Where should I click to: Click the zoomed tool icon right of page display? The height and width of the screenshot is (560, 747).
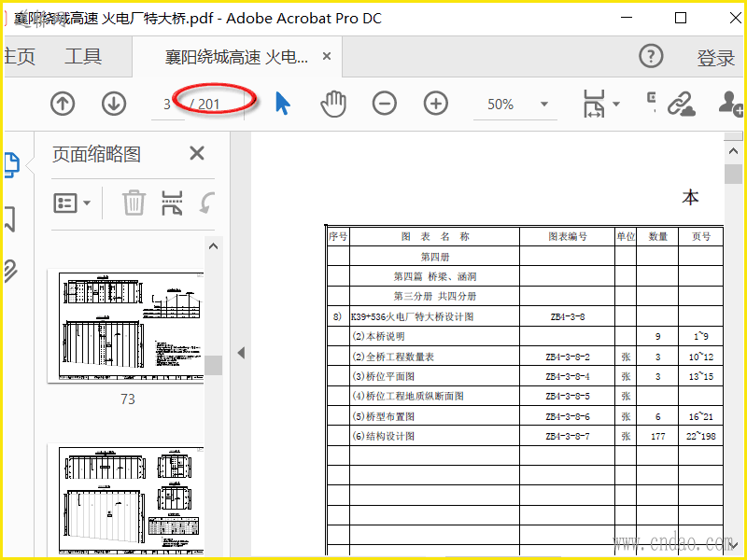(651, 103)
